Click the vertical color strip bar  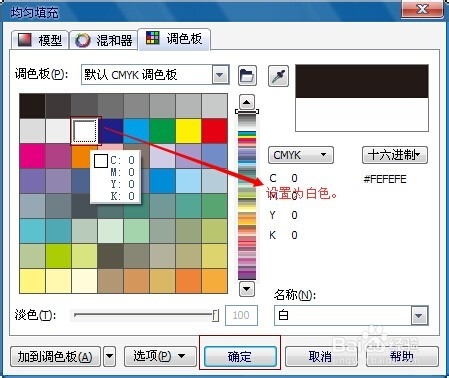(247, 197)
